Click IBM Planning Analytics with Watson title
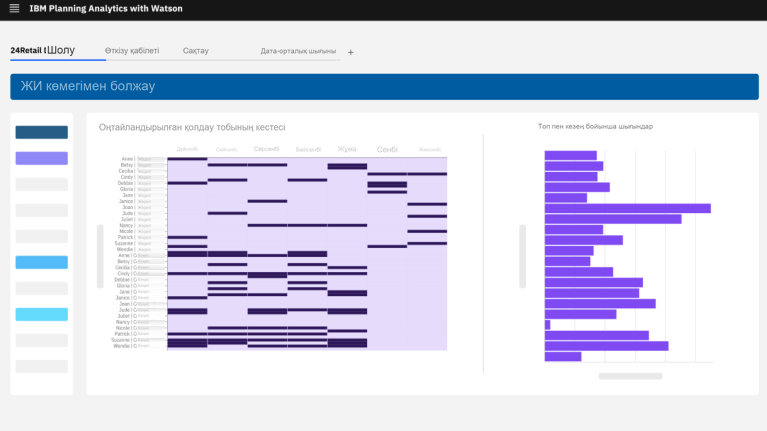This screenshot has width=767, height=431. pos(106,8)
